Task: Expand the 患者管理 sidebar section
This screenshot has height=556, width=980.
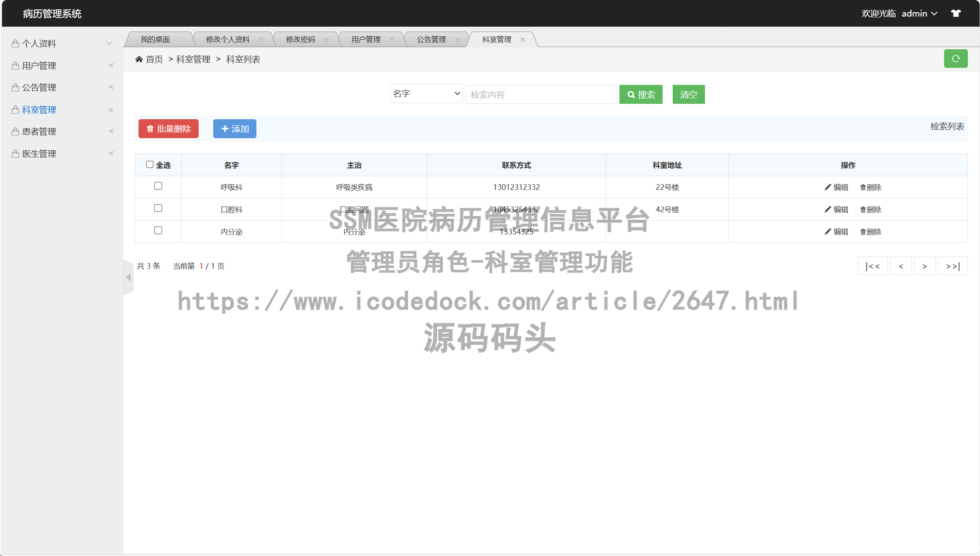Action: [52, 131]
